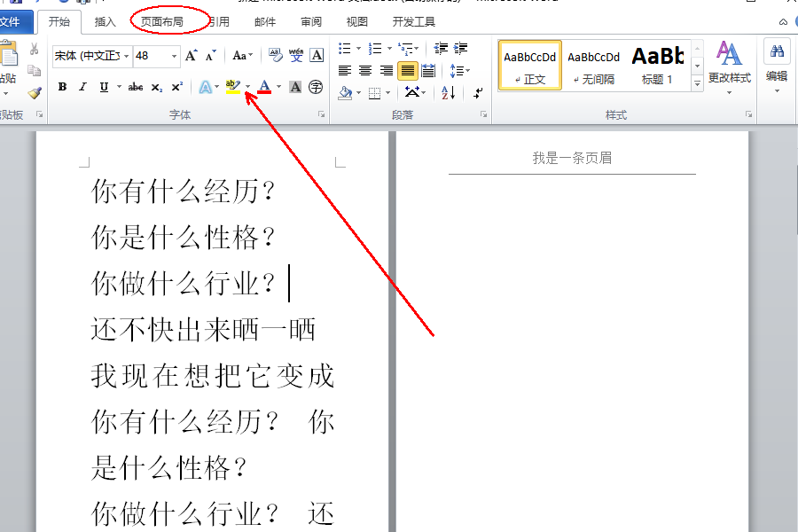Open Paragraph dialog launcher
Screen dimensions: 798x532
(483, 114)
